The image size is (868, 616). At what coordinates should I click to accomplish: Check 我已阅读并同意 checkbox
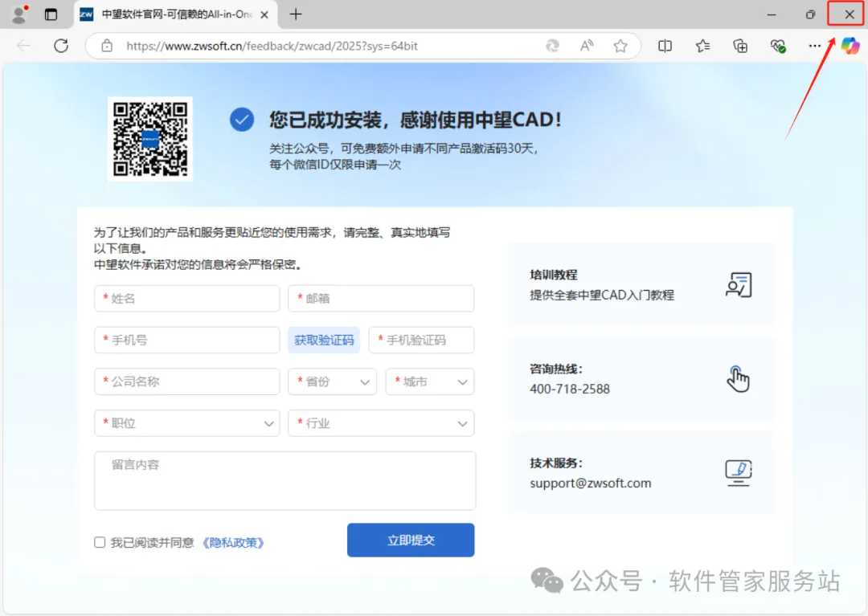click(100, 542)
